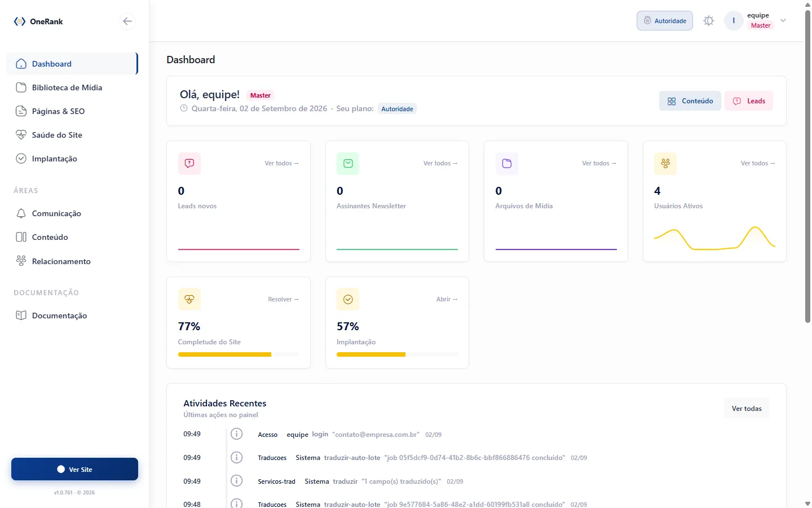Open the equipe user menu chevron
The width and height of the screenshot is (812, 508).
click(x=783, y=21)
